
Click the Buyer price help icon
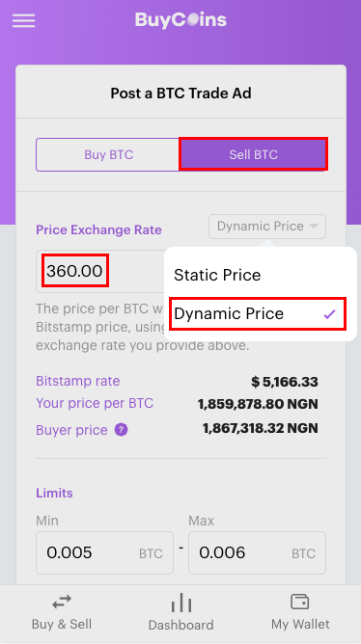(x=121, y=430)
